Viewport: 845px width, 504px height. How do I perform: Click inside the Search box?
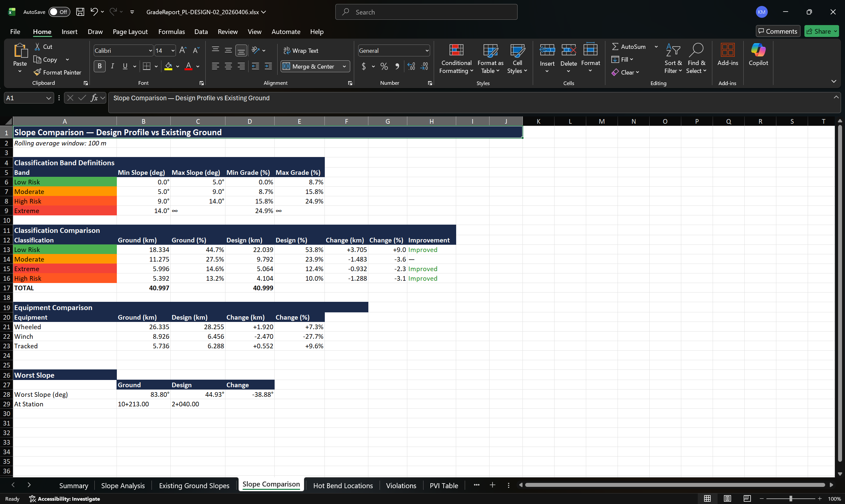[426, 12]
